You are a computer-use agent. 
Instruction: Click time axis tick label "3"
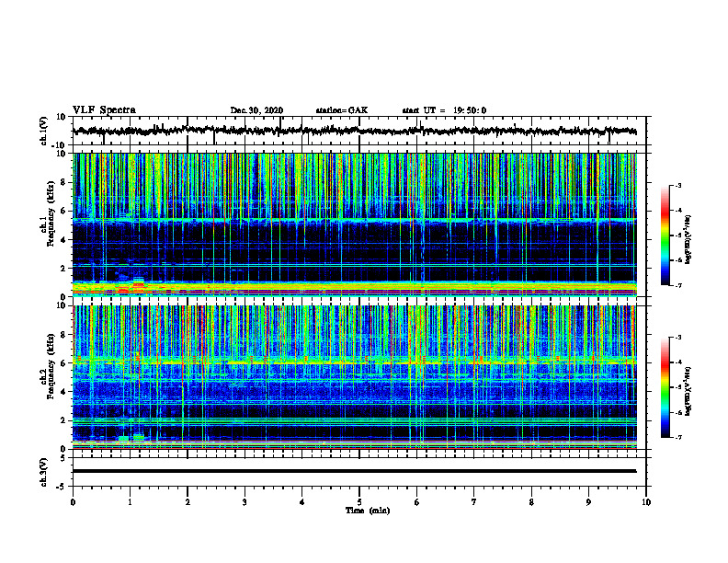245,502
